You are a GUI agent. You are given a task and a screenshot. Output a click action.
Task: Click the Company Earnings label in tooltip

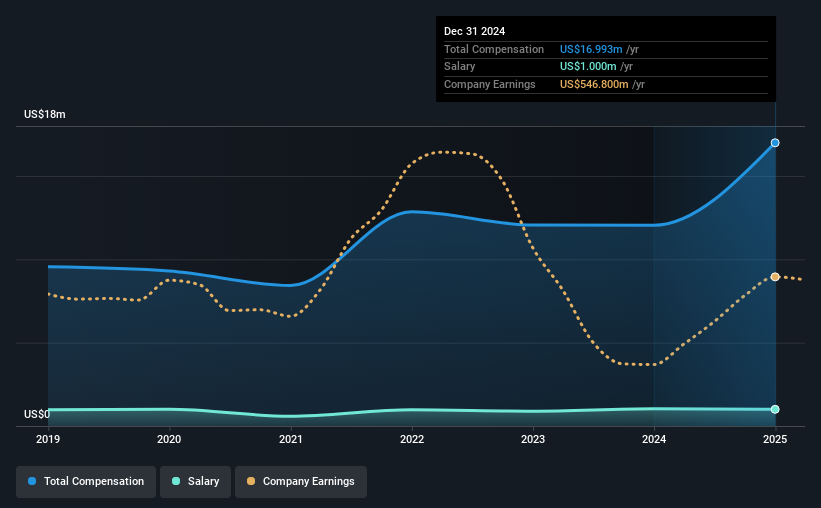[490, 84]
